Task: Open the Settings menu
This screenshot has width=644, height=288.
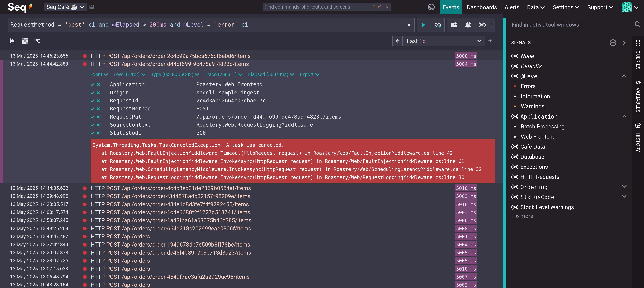Action: [x=566, y=7]
